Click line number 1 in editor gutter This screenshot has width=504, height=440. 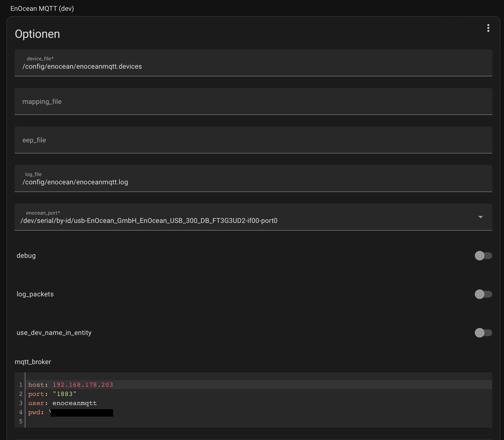pos(21,385)
